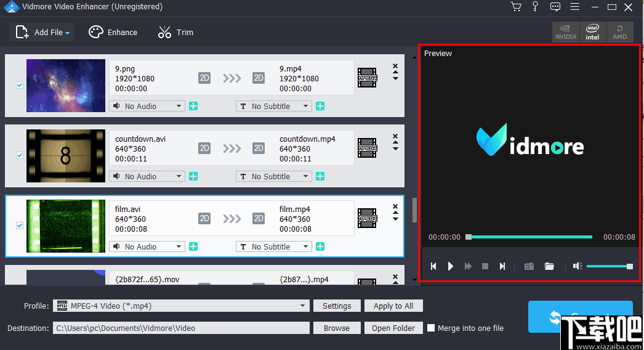Add subtitle to film.avi
644x350 pixels.
[x=320, y=246]
